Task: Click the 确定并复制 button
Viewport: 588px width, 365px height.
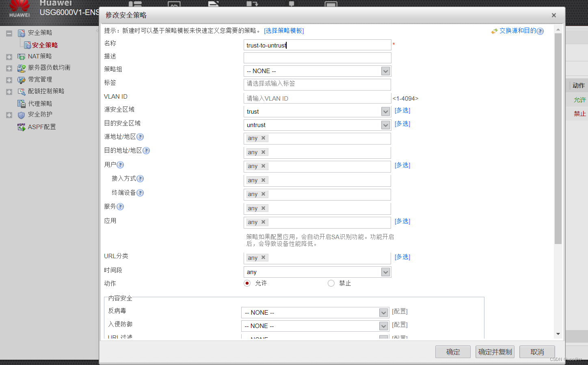Action: tap(495, 352)
